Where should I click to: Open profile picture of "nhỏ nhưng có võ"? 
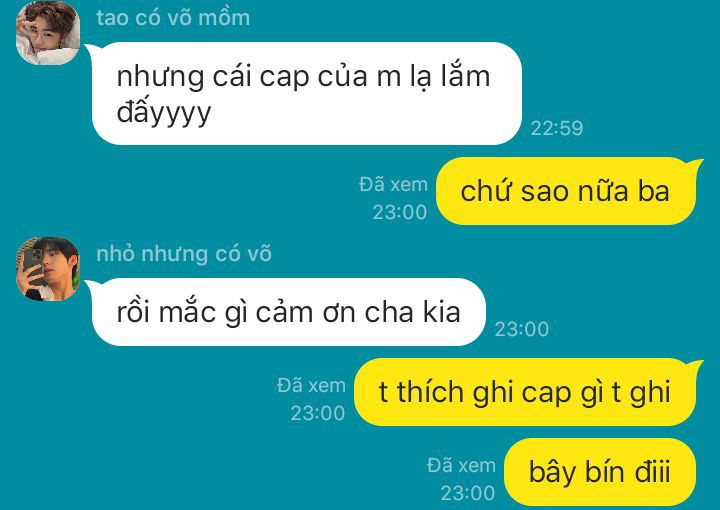(x=48, y=269)
